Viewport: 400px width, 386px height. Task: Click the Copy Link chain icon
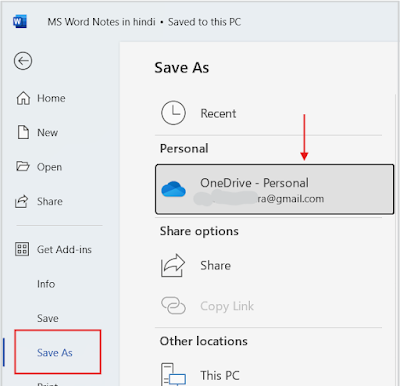173,306
